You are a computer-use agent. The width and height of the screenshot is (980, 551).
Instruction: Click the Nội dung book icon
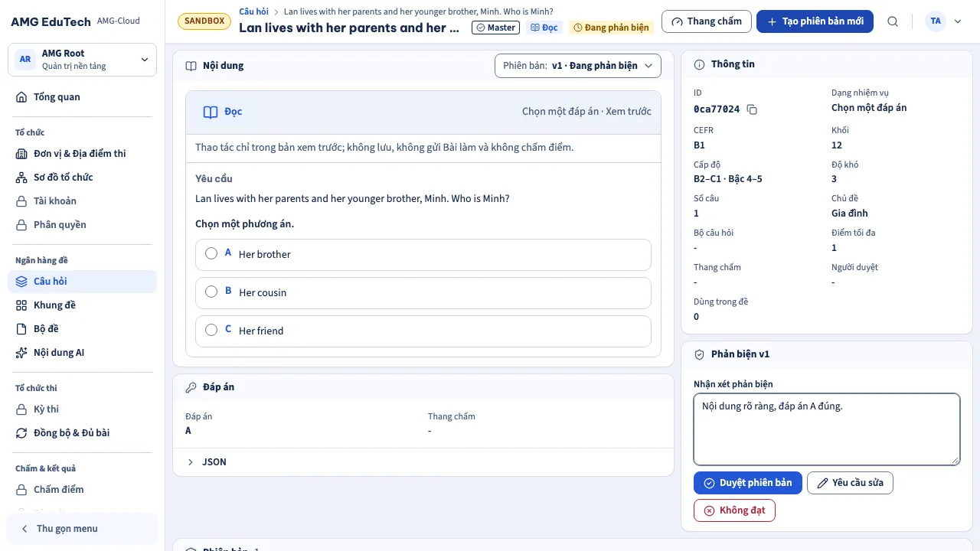pyautogui.click(x=191, y=66)
